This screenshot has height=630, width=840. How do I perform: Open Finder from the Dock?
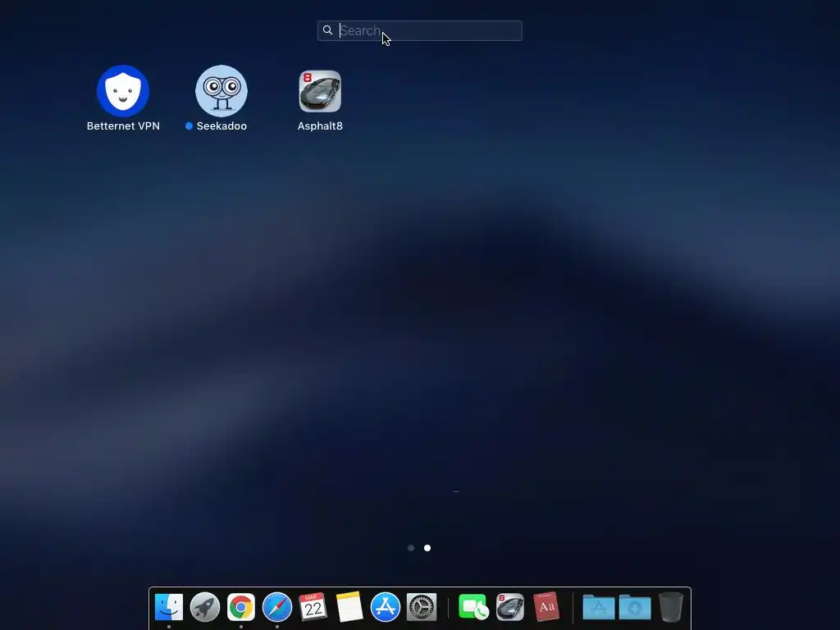[169, 607]
